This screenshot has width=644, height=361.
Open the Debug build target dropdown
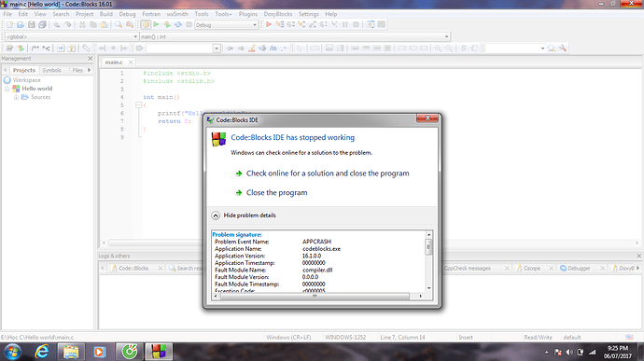point(226,25)
